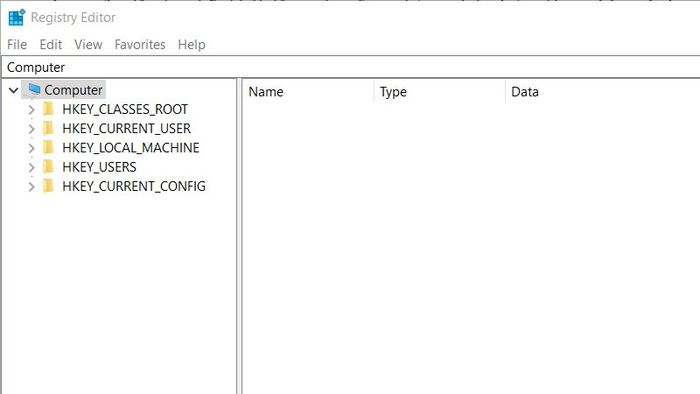Select the HKEY_CURRENT_CONFIG label

coord(134,186)
